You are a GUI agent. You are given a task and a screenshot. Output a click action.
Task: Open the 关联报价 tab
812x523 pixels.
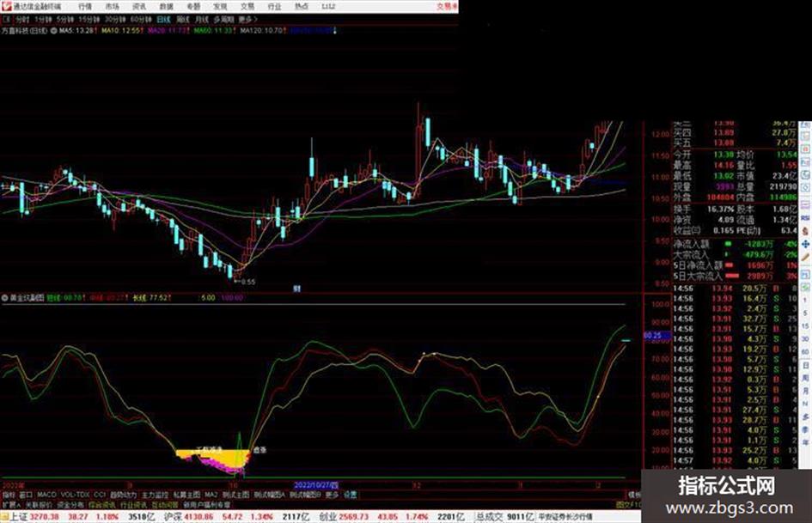pyautogui.click(x=39, y=504)
